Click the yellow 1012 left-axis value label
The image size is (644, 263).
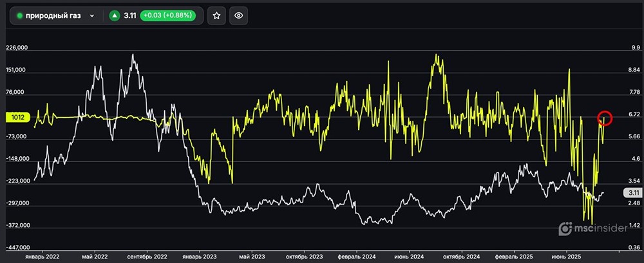coord(18,118)
